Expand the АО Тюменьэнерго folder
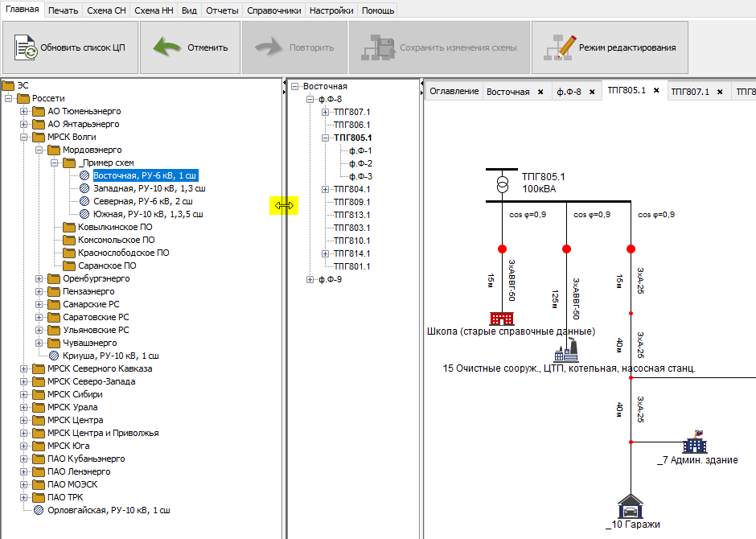Image resolution: width=756 pixels, height=539 pixels. click(23, 111)
